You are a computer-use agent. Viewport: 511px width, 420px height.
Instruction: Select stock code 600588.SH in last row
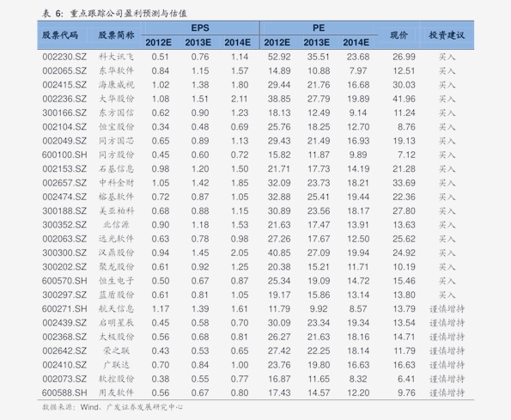coord(64,393)
